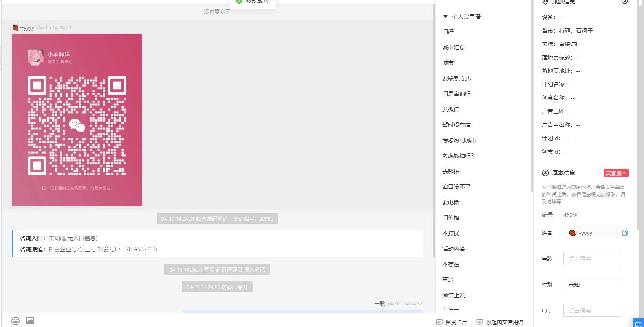Select the 再追 quick phrase

pos(448,280)
